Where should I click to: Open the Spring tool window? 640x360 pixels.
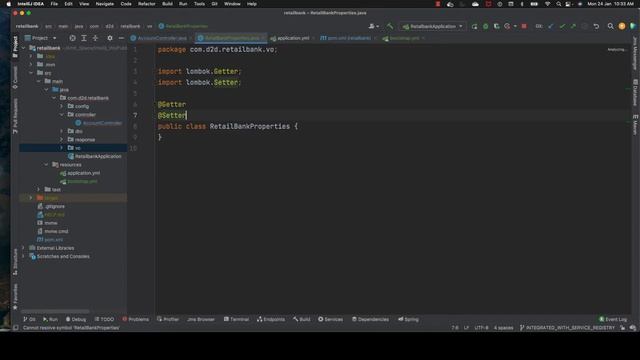408,319
